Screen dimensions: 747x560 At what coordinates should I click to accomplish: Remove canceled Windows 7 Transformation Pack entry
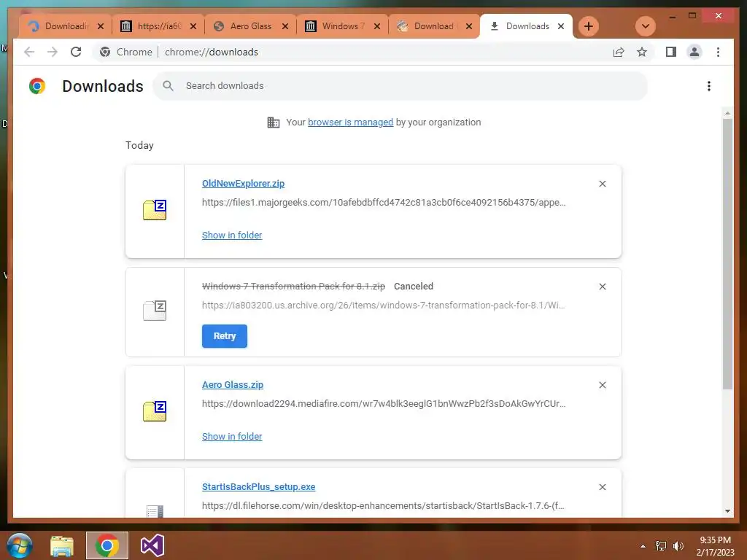coord(602,287)
